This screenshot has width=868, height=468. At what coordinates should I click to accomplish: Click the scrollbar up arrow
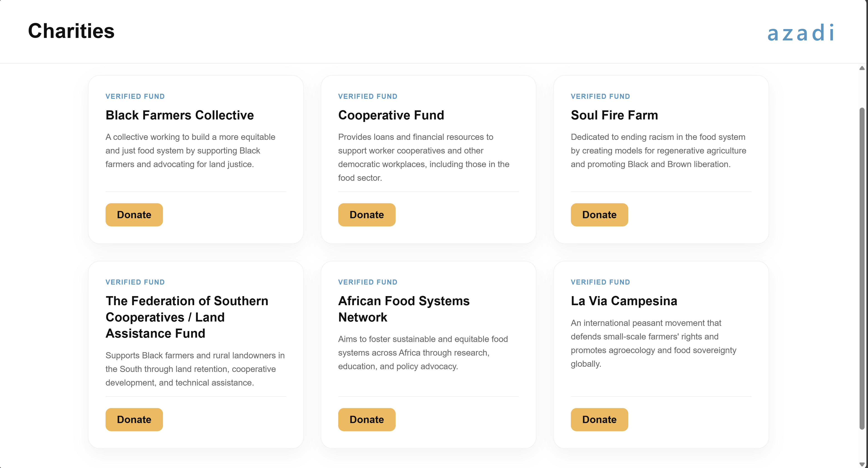[862, 68]
